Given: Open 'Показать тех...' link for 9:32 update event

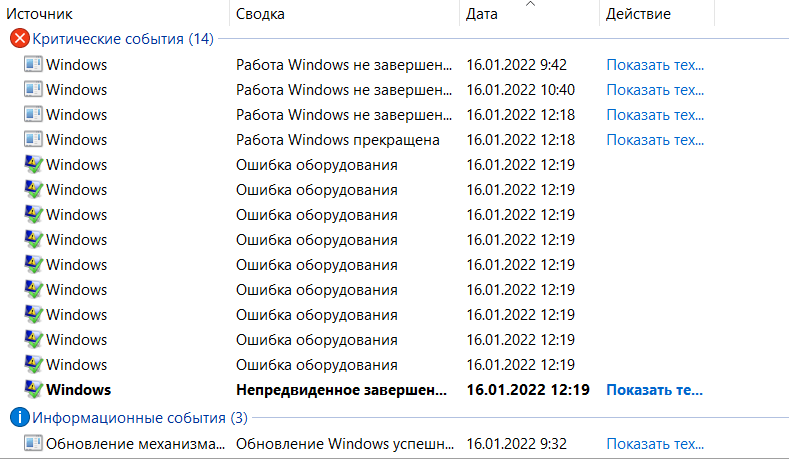Looking at the screenshot, I should click(655, 444).
